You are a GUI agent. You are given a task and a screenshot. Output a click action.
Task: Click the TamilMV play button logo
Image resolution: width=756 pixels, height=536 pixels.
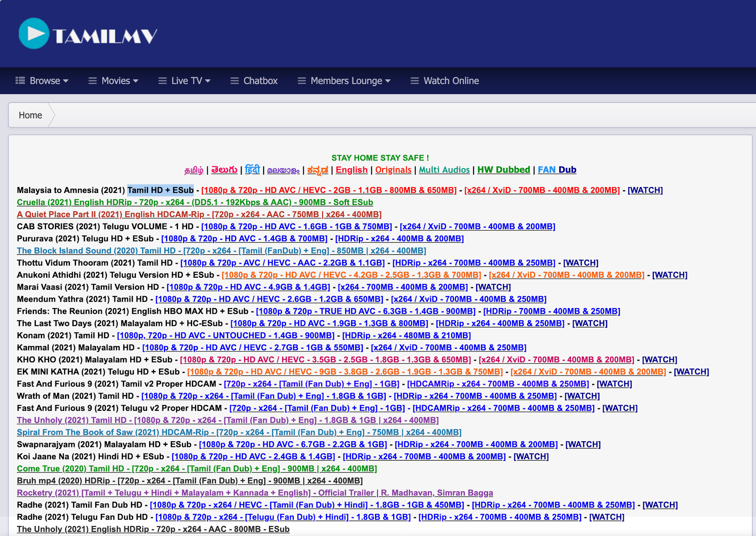(34, 34)
